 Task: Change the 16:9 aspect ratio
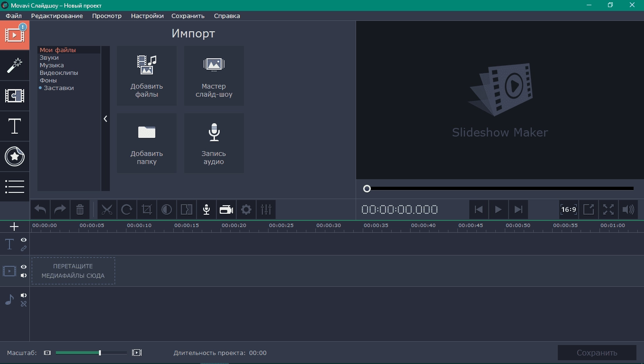tap(569, 209)
